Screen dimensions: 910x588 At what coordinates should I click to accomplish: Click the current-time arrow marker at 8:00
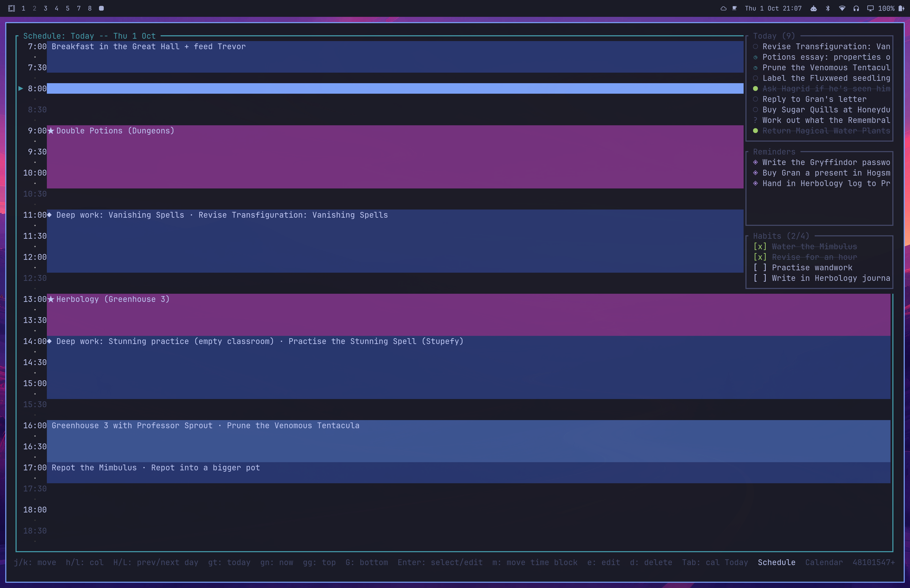pos(21,89)
